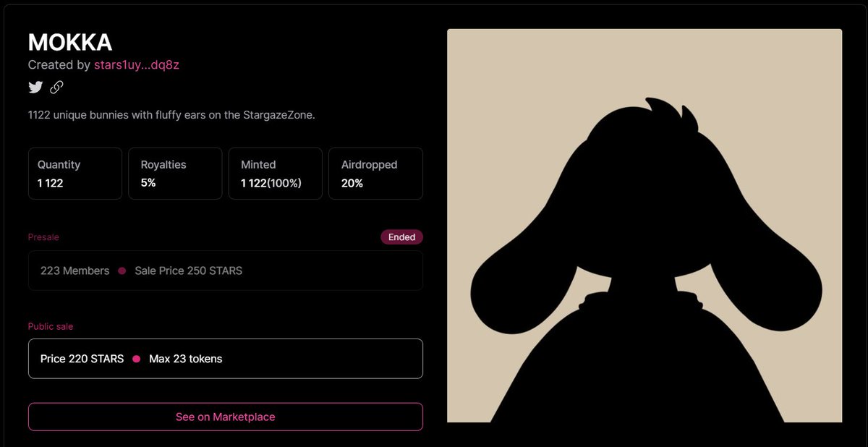Click the Public sale section label
868x447 pixels.
tap(50, 326)
